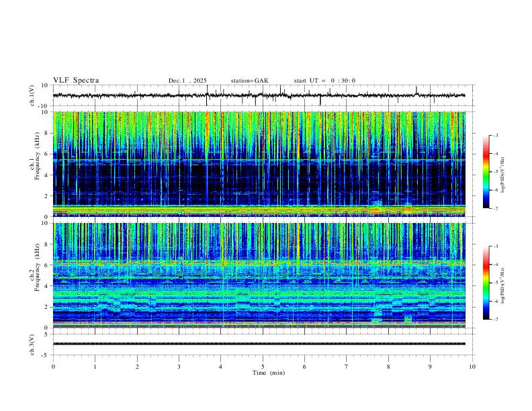The image size is (532, 411).
Task: Click the ch.1 color bar log(PSD) label
Action: (502, 175)
